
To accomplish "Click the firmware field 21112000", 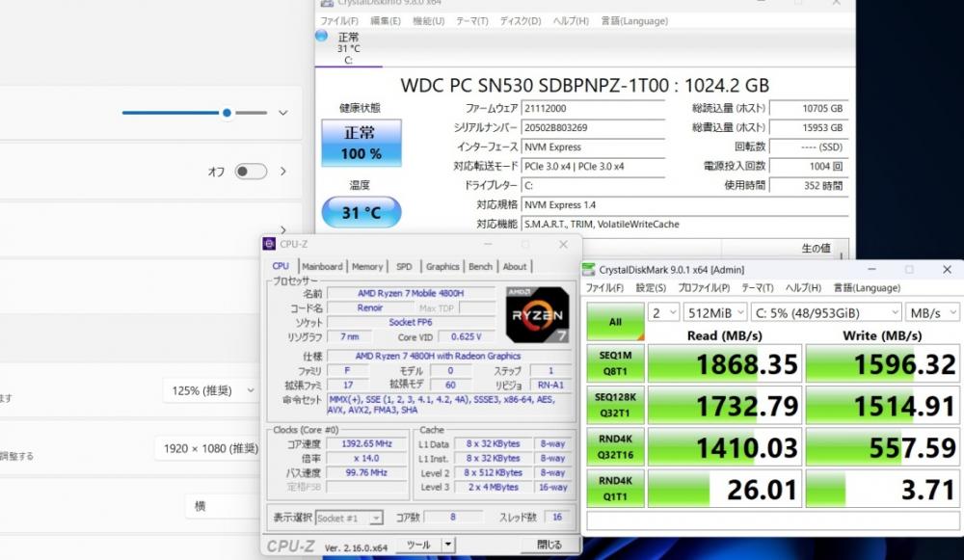I will (x=593, y=108).
